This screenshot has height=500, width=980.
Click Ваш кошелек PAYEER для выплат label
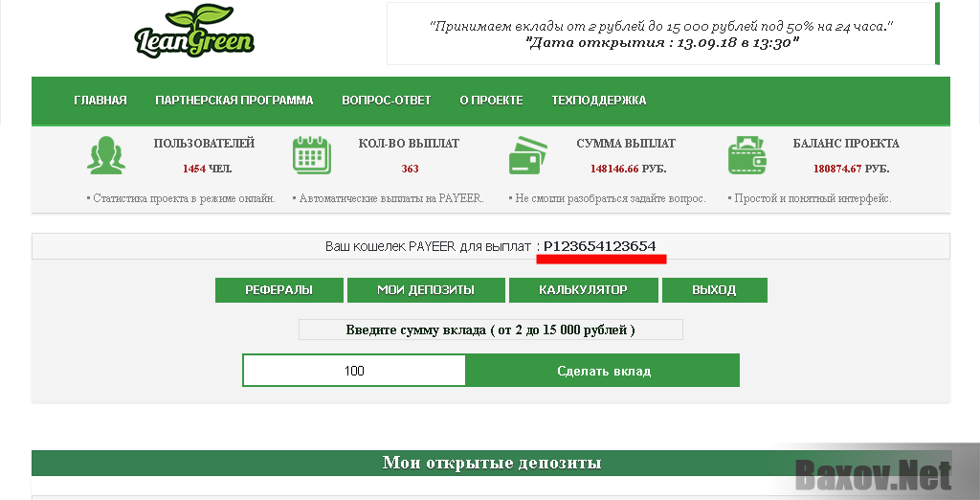pos(428,246)
